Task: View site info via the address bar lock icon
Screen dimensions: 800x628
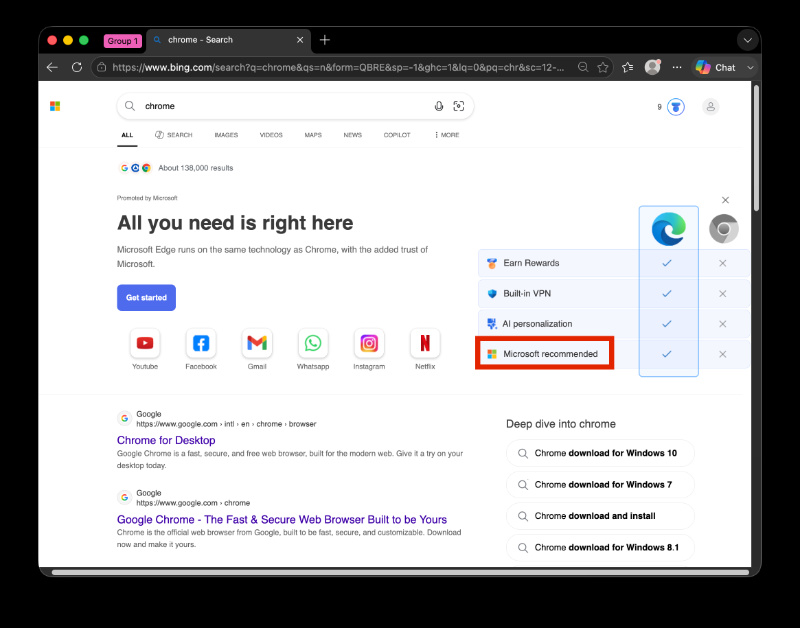Action: tap(102, 67)
